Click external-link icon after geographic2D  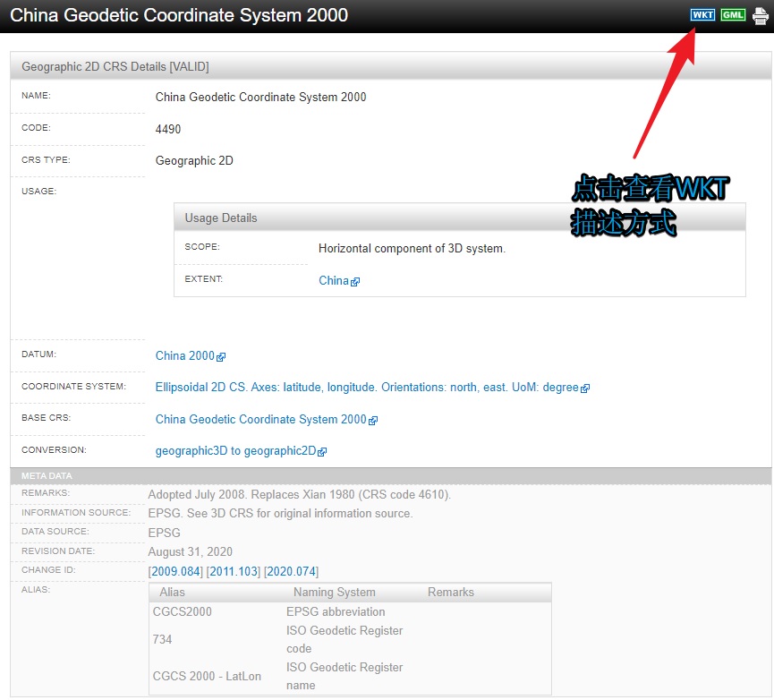tap(322, 452)
